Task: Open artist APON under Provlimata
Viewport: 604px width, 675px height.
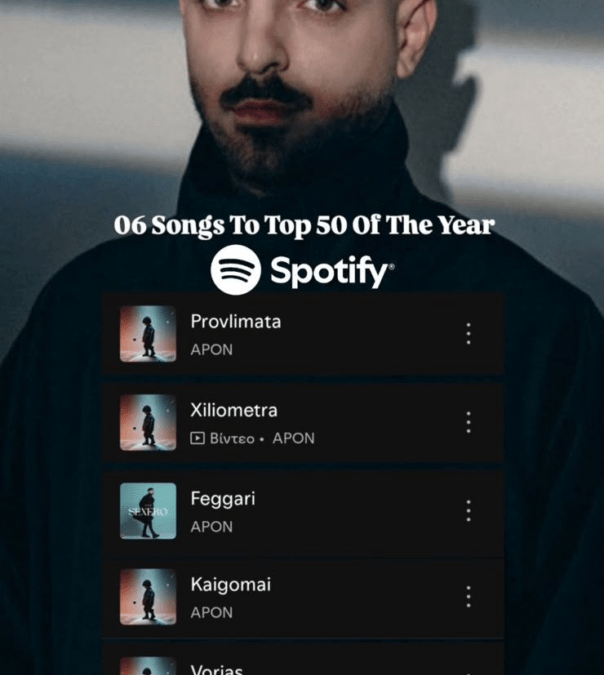Action: [x=211, y=350]
